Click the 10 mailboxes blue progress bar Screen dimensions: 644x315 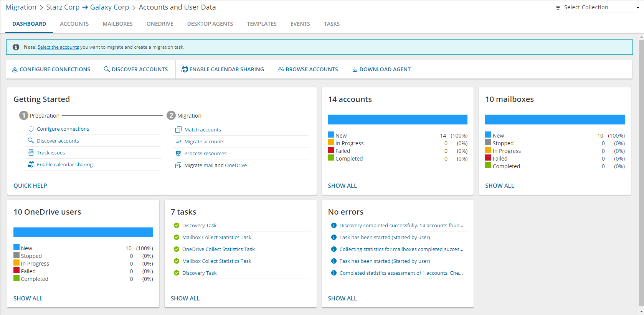pyautogui.click(x=555, y=120)
